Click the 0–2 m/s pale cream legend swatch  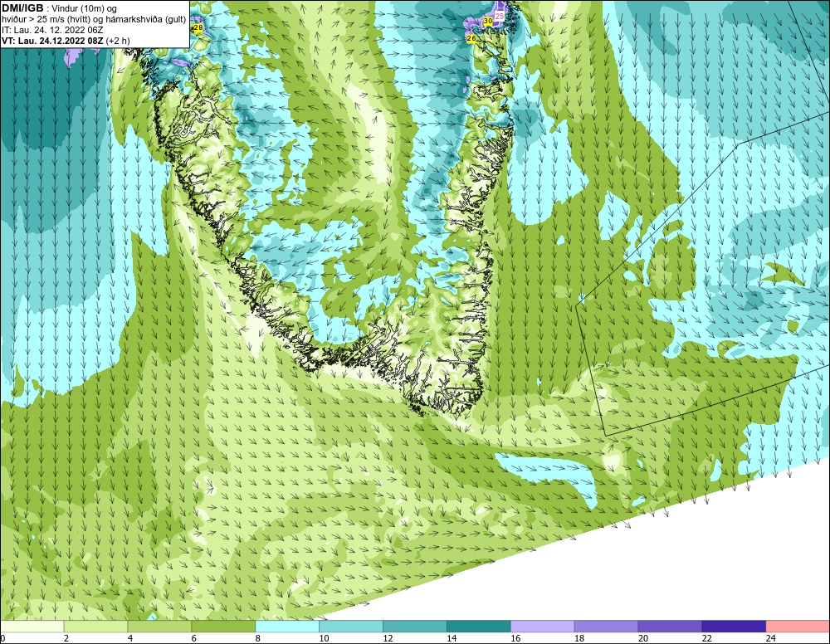[x=32, y=627]
